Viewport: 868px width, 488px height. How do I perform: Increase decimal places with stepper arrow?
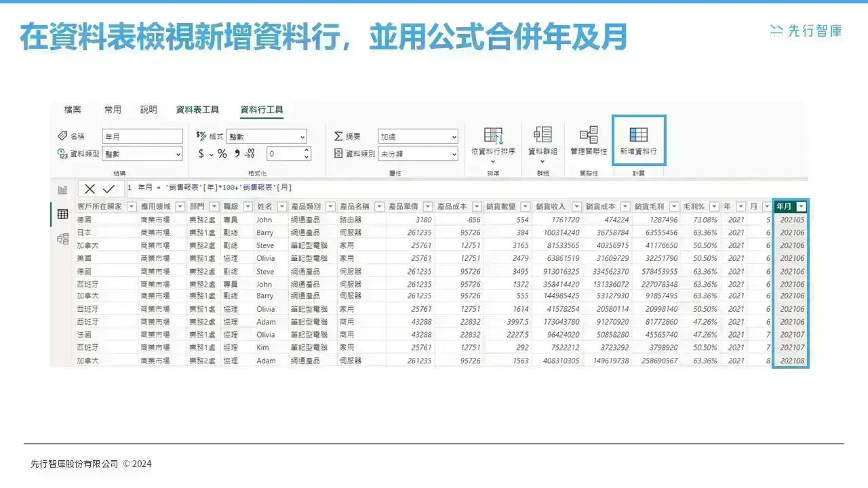coord(307,150)
